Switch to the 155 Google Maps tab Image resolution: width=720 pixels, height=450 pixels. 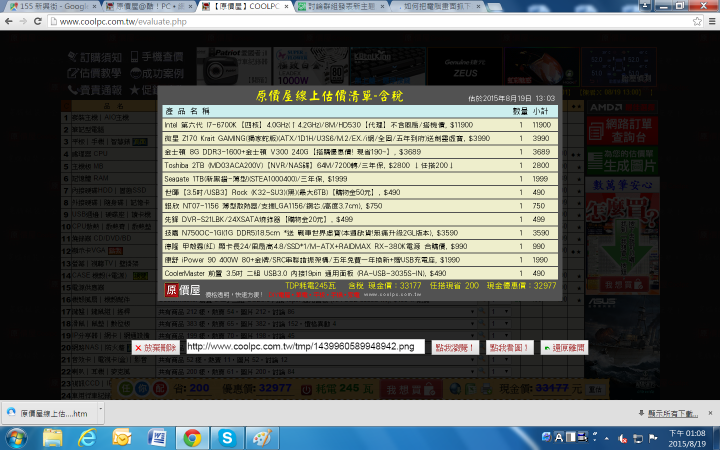click(x=51, y=6)
